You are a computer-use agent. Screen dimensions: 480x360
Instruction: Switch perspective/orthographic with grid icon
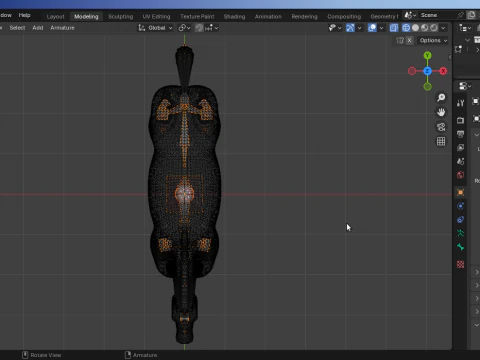[x=441, y=142]
